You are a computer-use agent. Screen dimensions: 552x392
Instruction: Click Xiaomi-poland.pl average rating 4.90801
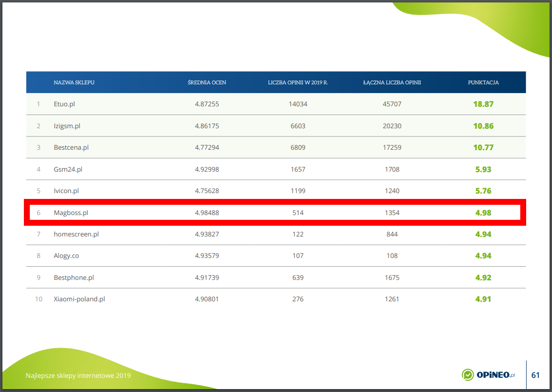click(x=207, y=299)
